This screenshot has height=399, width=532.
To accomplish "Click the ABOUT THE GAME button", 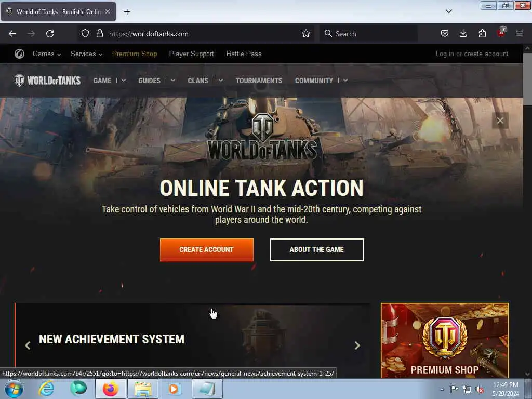I will click(316, 250).
